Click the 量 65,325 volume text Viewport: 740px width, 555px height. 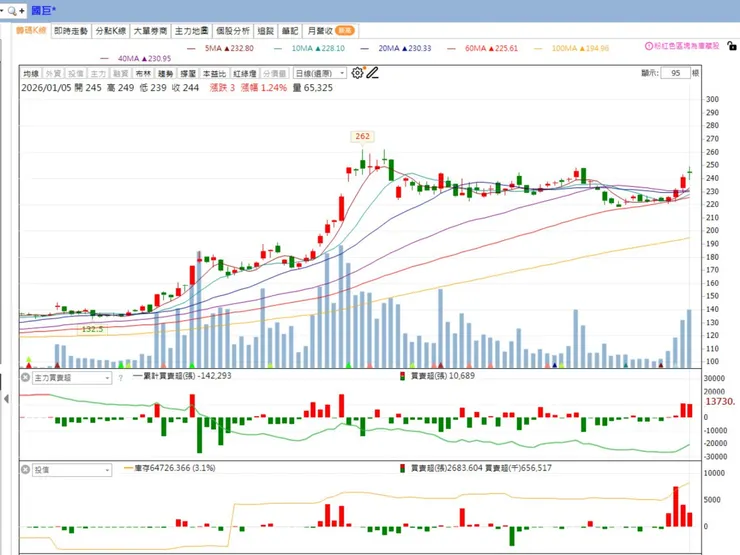(x=312, y=88)
